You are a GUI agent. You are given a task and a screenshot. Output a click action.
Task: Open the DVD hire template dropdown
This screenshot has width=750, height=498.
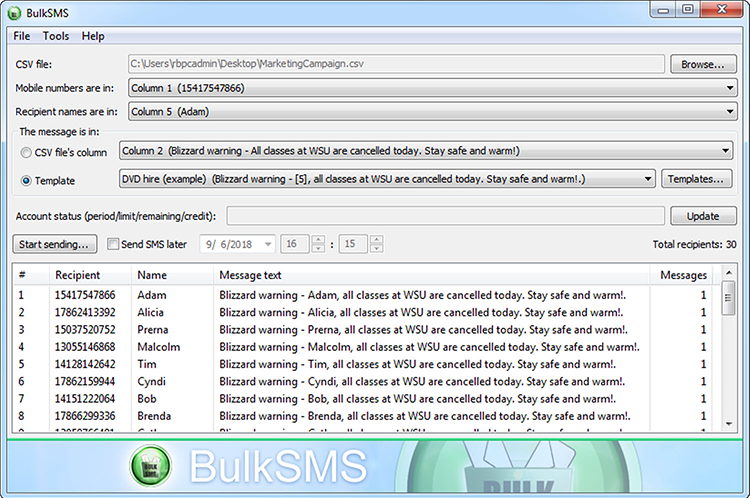point(648,179)
